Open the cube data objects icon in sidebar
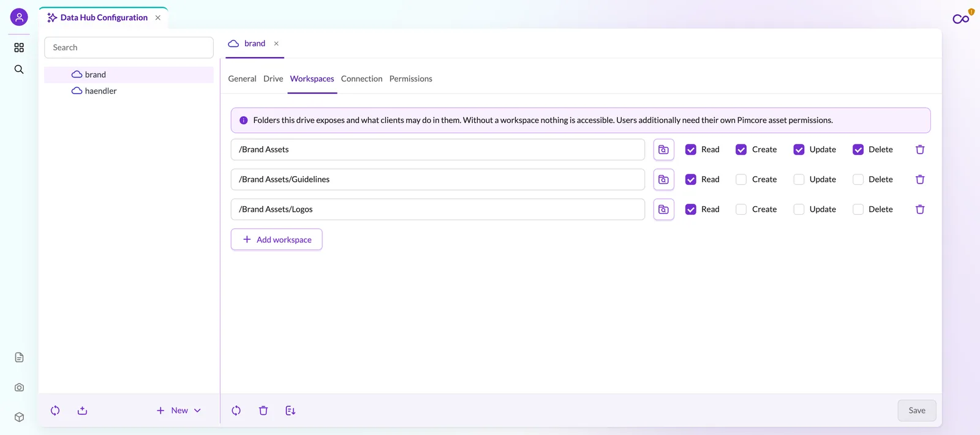Viewport: 980px width, 435px height. click(19, 417)
